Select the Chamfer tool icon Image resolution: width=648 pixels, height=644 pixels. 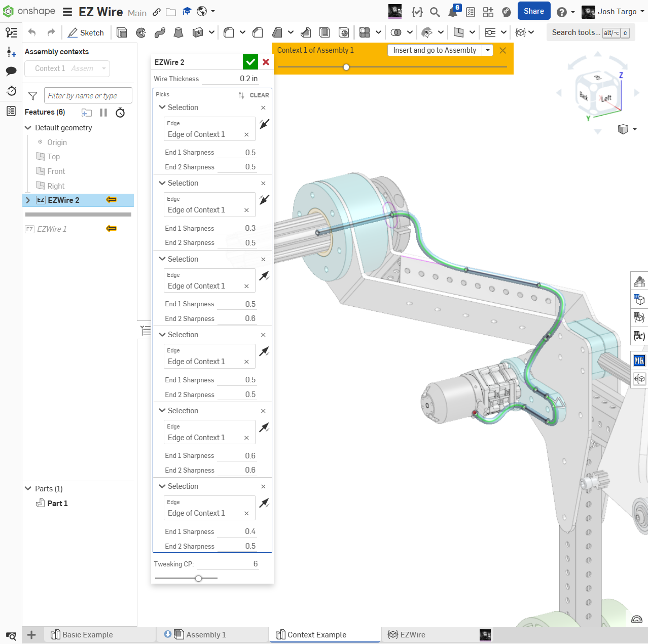tap(258, 32)
